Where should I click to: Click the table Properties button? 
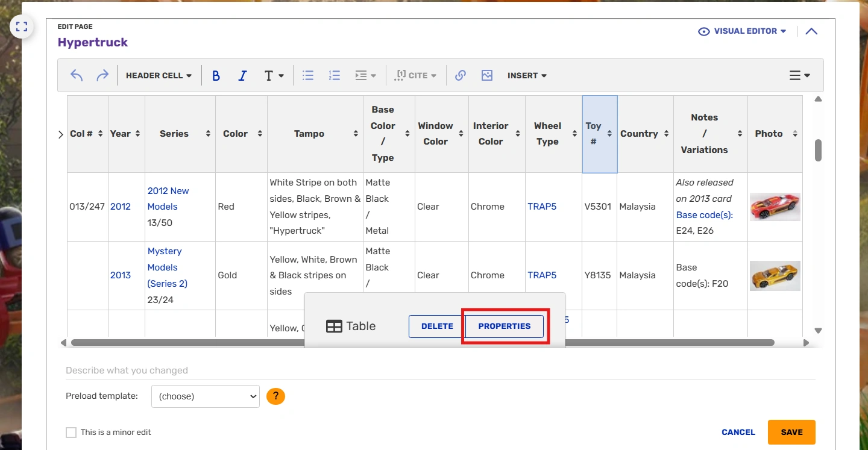tap(505, 326)
